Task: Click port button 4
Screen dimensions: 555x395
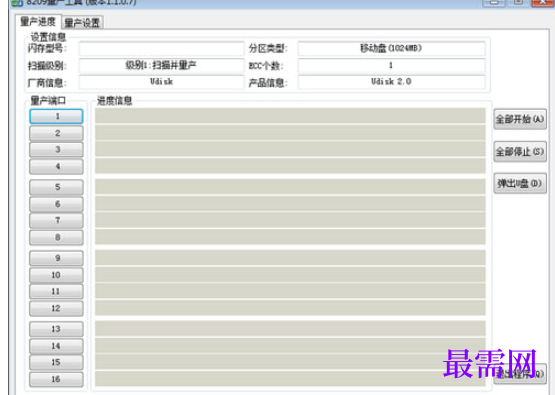Action: [x=57, y=166]
